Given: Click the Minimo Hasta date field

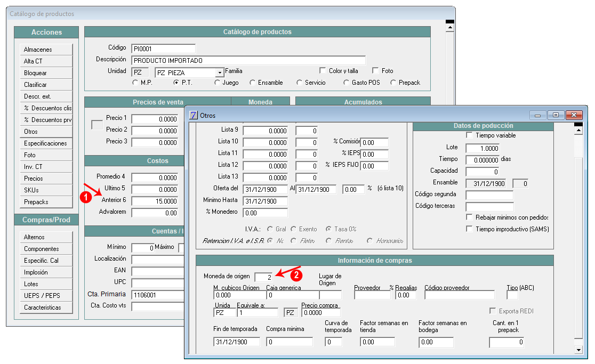Looking at the screenshot, I should [x=266, y=201].
